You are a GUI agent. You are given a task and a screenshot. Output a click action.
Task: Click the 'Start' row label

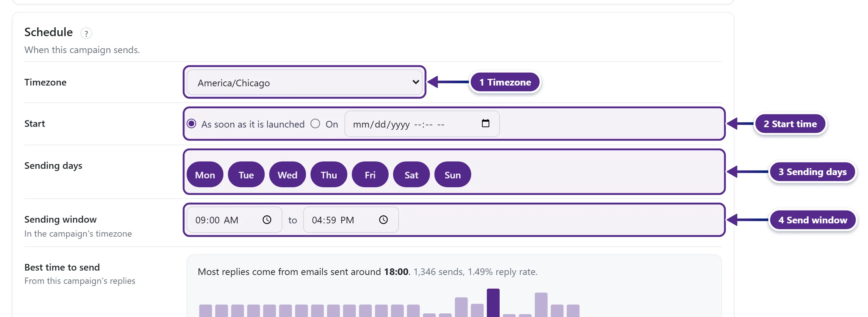click(35, 123)
